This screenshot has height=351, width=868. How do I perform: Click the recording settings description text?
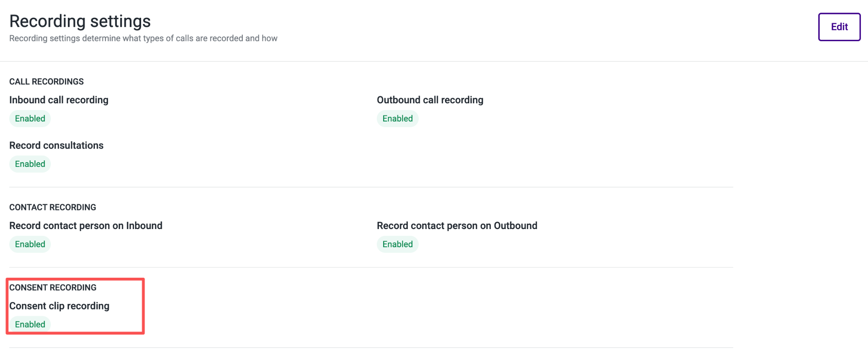coord(143,38)
